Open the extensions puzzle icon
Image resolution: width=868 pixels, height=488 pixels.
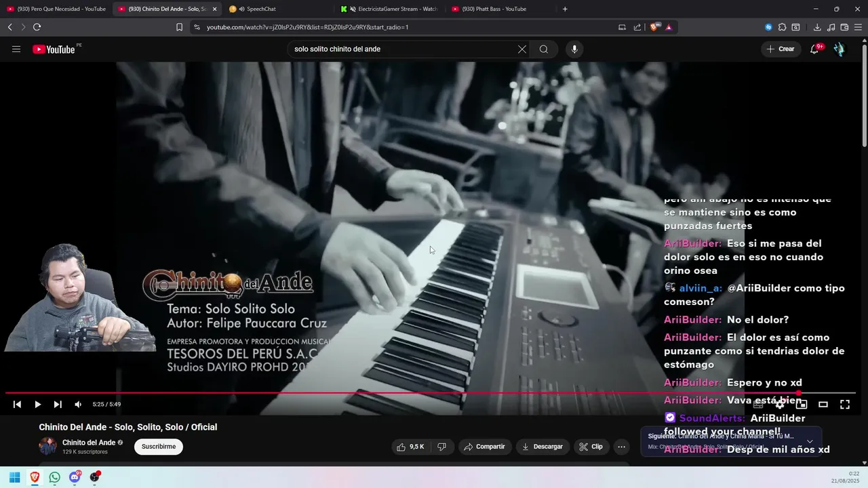click(x=782, y=27)
